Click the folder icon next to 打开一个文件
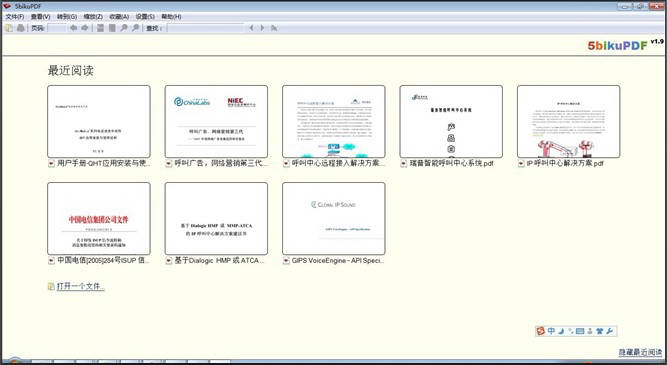 (x=51, y=286)
